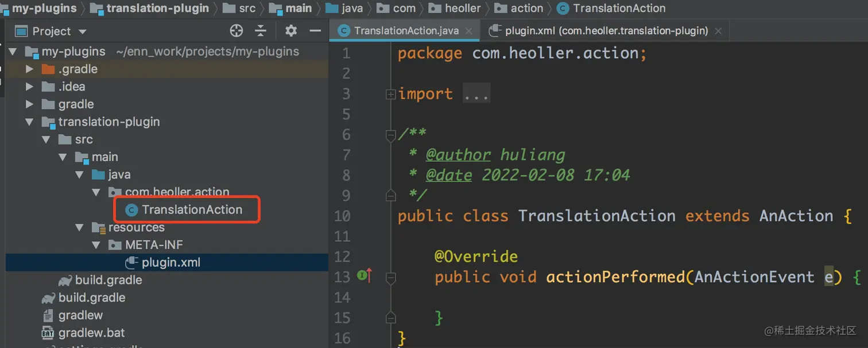Click heoller breadcrumb

[463, 8]
